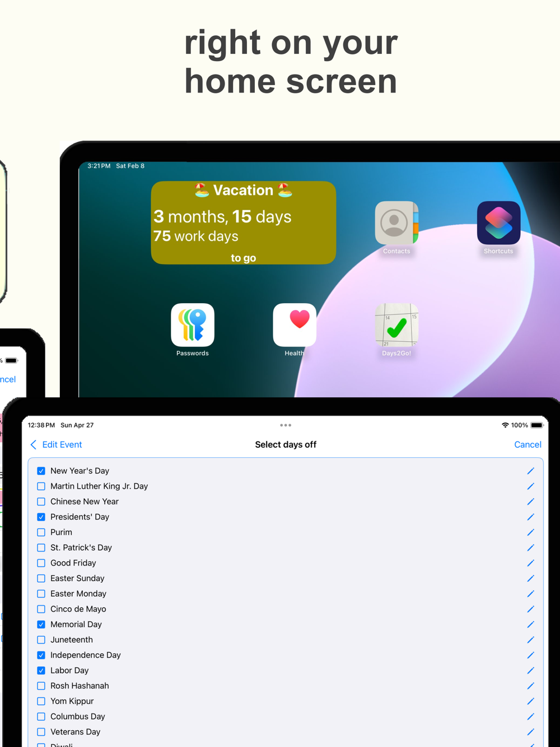Edit Cinco de Mayo pencil icon

[x=530, y=609]
